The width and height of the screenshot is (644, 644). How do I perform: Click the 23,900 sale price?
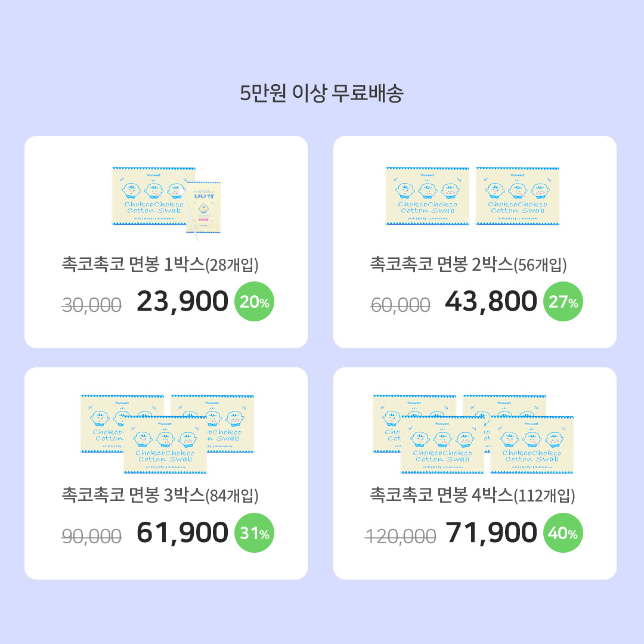[182, 302]
